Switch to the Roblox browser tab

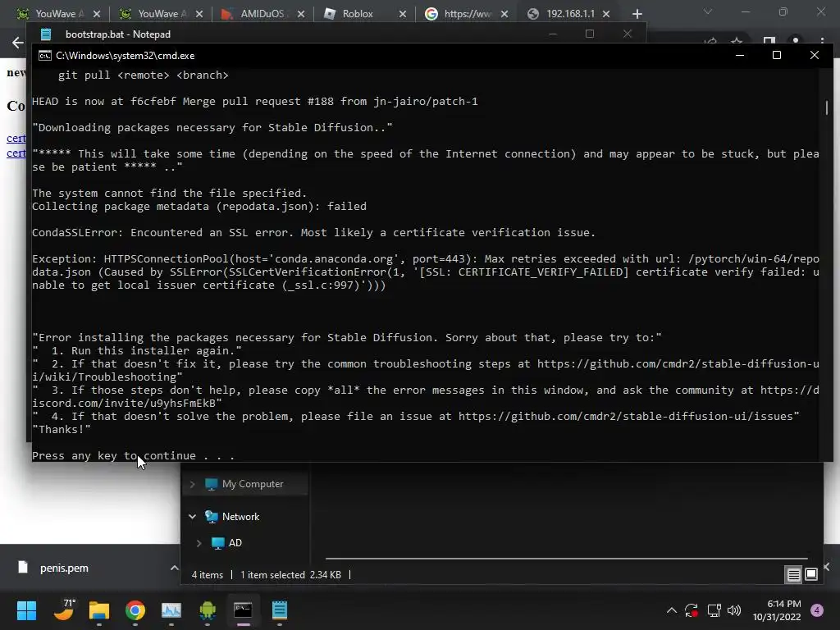click(358, 14)
